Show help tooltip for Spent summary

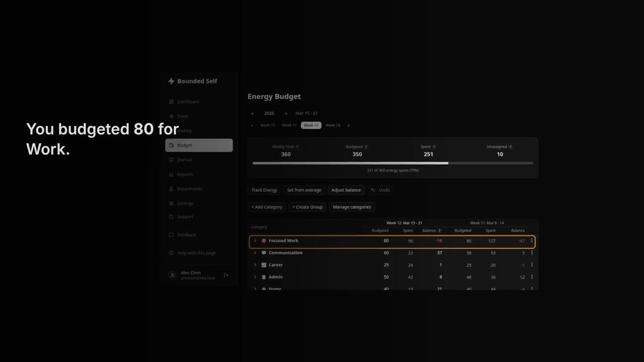tap(434, 147)
